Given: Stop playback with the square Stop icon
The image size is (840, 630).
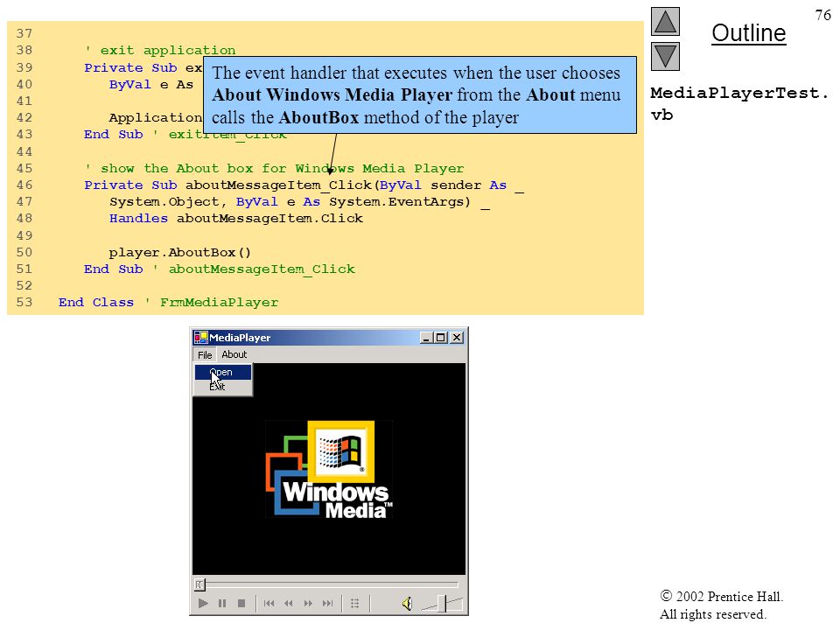Looking at the screenshot, I should click(241, 603).
